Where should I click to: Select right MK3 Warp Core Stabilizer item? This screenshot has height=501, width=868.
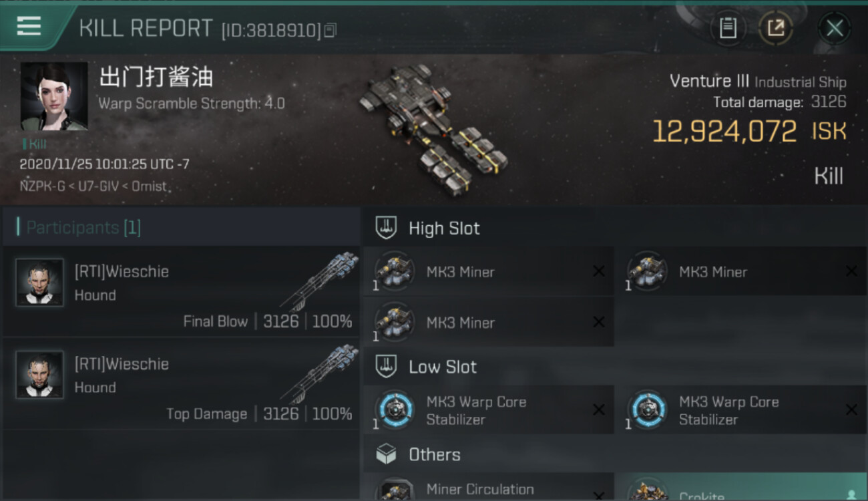740,410
